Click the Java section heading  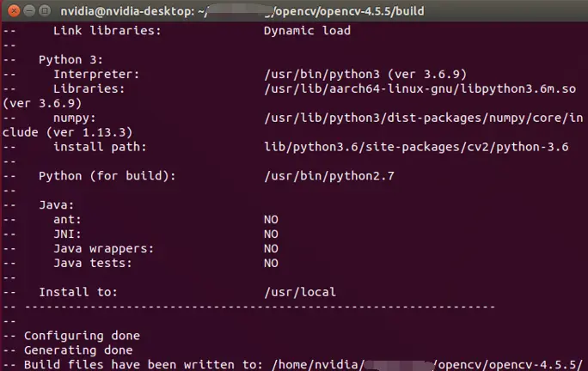tap(56, 205)
